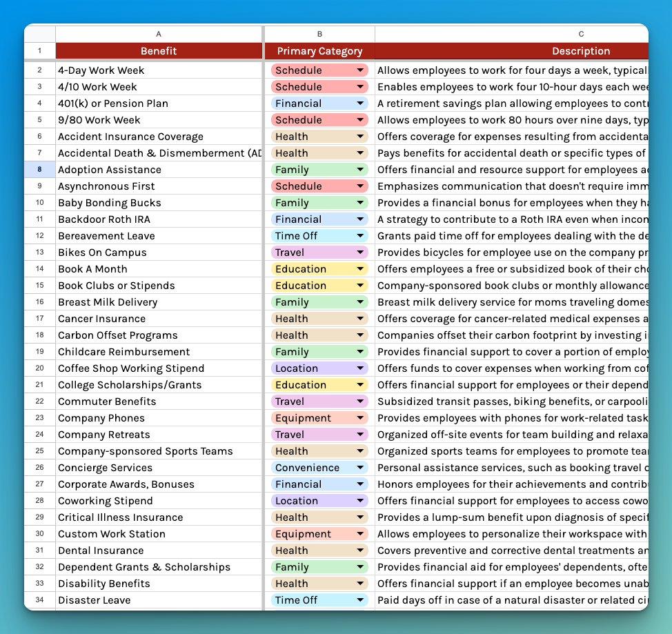Select the Breast Milk Delivery cell

click(159, 302)
